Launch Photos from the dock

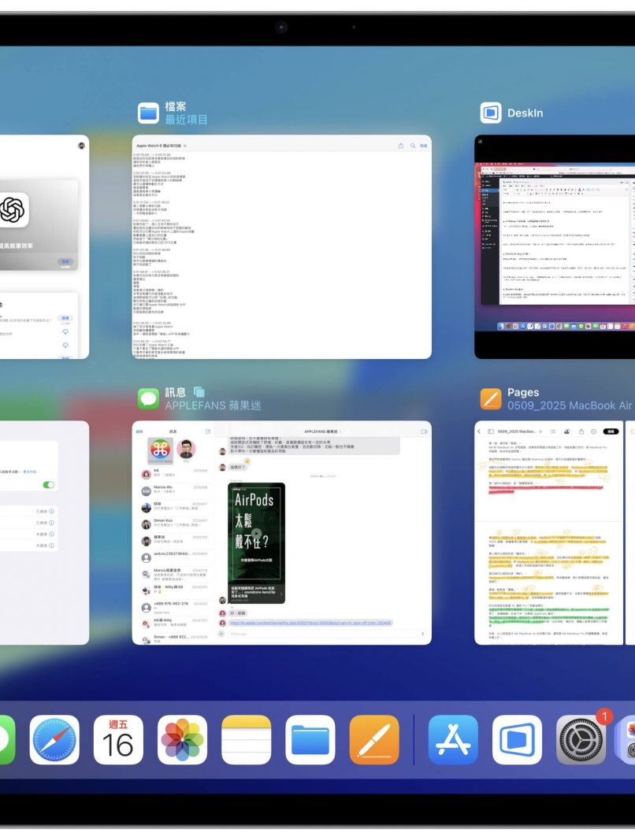182,739
